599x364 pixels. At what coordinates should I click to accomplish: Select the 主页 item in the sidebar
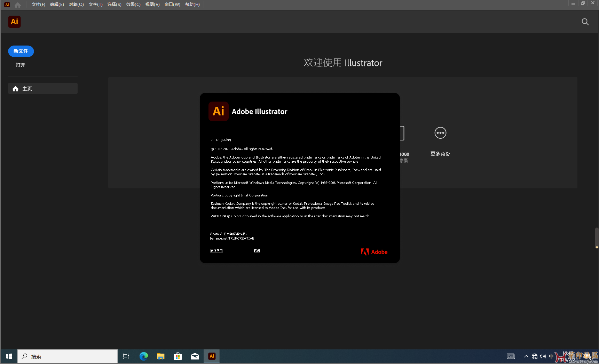pos(43,88)
